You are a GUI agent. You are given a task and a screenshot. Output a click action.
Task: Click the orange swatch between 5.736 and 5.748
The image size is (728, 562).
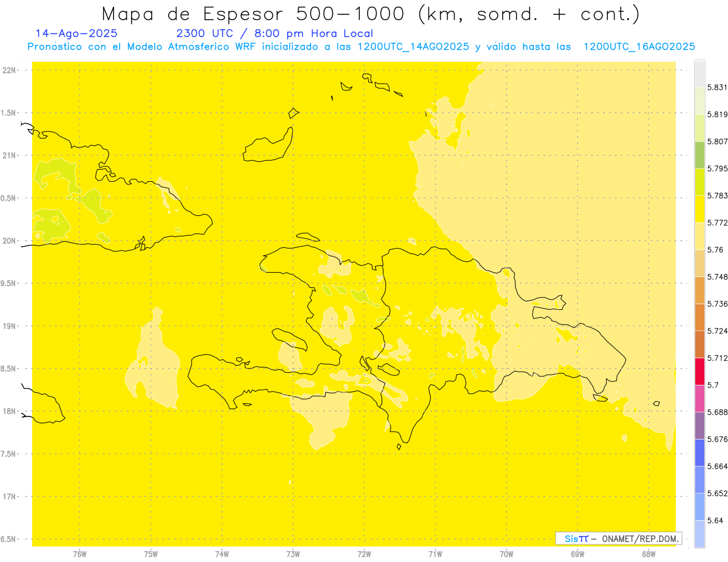pyautogui.click(x=699, y=290)
